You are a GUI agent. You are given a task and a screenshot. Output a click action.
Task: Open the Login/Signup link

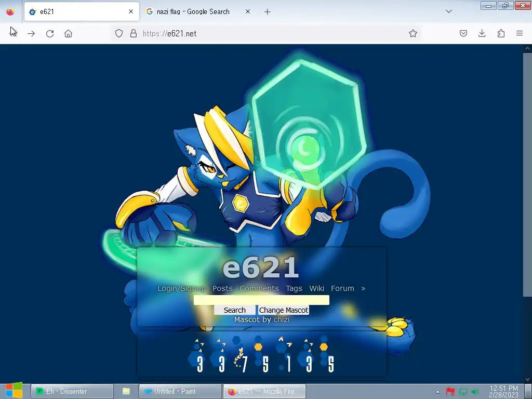click(181, 288)
